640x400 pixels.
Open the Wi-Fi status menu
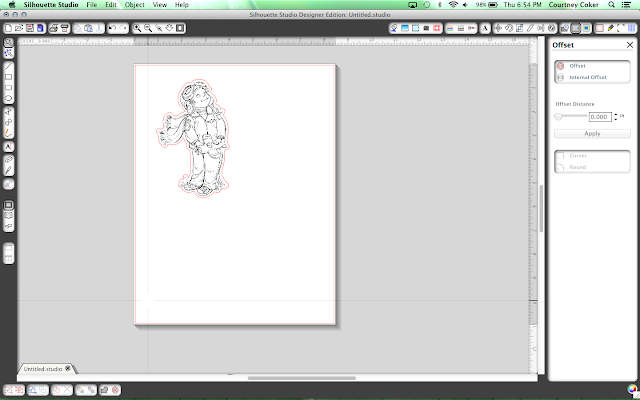click(x=453, y=5)
